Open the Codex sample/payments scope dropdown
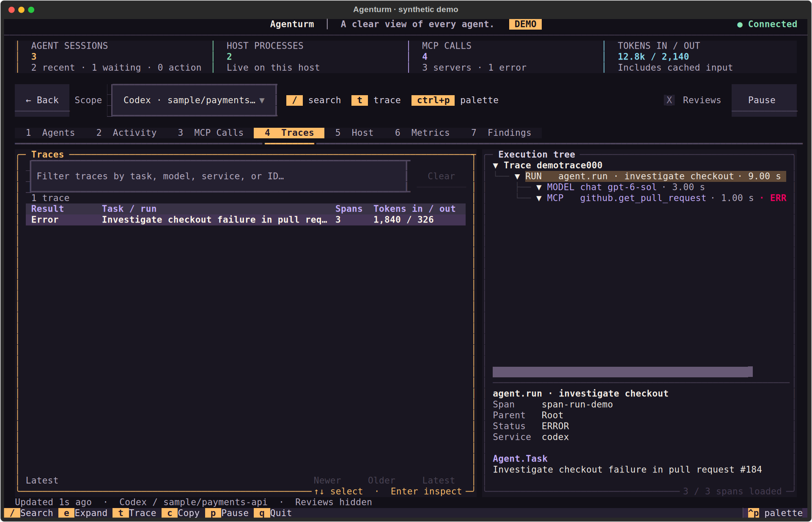The width and height of the screenshot is (812, 522). [x=194, y=100]
